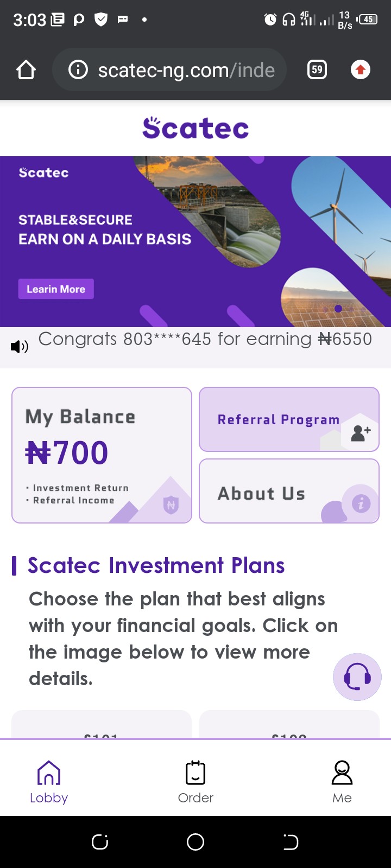
Task: Mute the earnings announcement speaker
Action: point(20,346)
